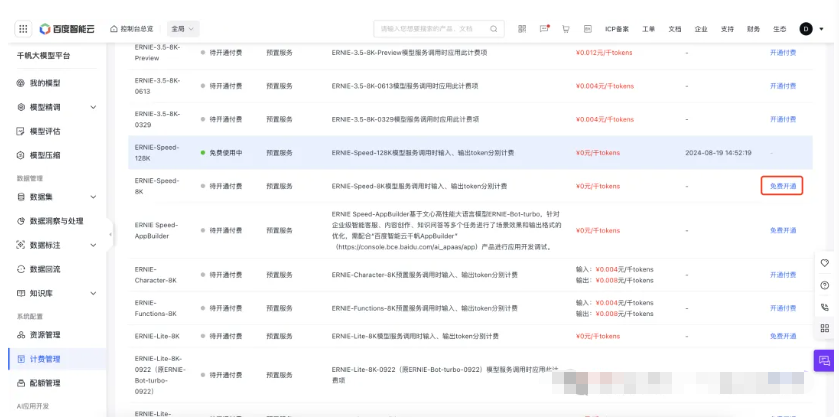Open the QR code icon

(x=522, y=29)
